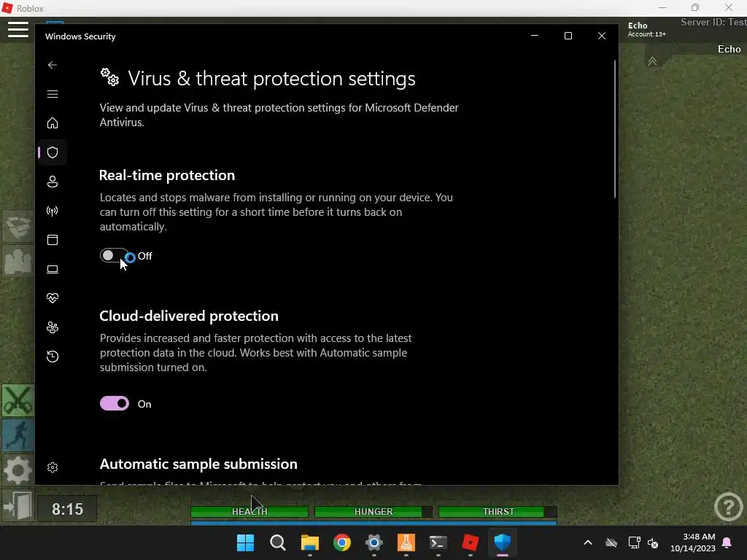The width and height of the screenshot is (747, 560).
Task: Open the Windows Security navigation hamburger menu
Action: pos(53,94)
